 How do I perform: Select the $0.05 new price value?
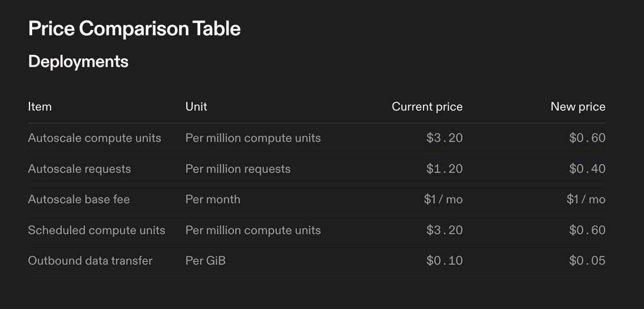588,261
